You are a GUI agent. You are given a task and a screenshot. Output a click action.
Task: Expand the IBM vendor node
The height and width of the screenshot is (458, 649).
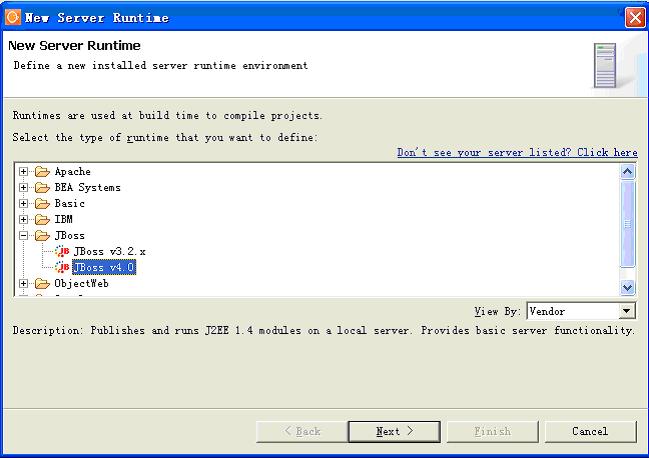[x=24, y=219]
